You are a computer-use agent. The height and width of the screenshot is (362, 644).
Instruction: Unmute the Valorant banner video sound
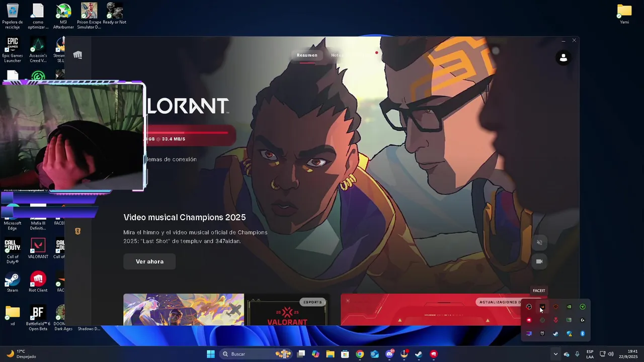(x=539, y=242)
